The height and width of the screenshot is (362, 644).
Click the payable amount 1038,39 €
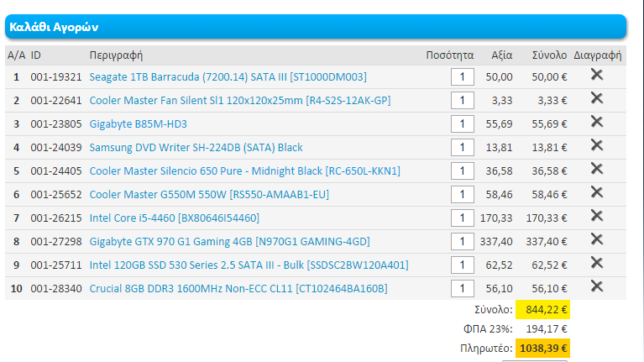pos(542,349)
